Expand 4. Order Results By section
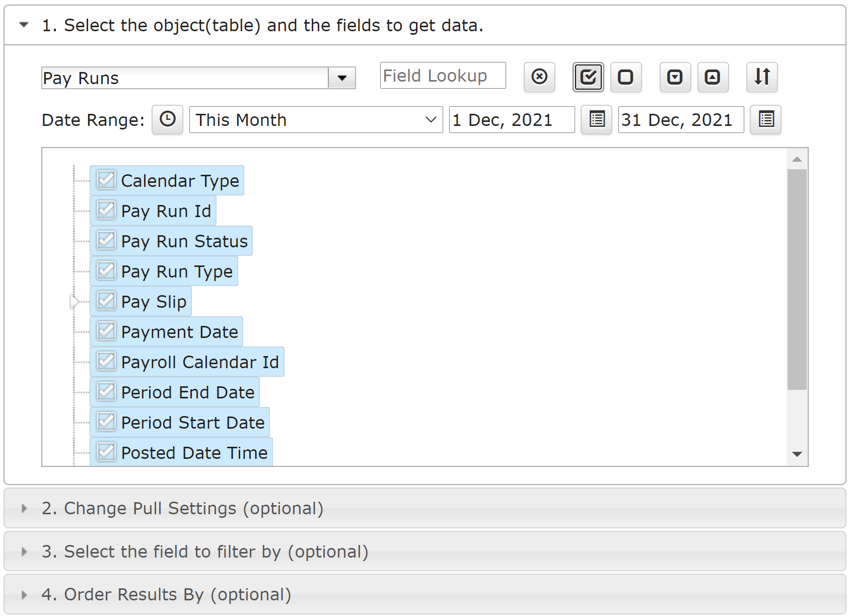 point(425,594)
